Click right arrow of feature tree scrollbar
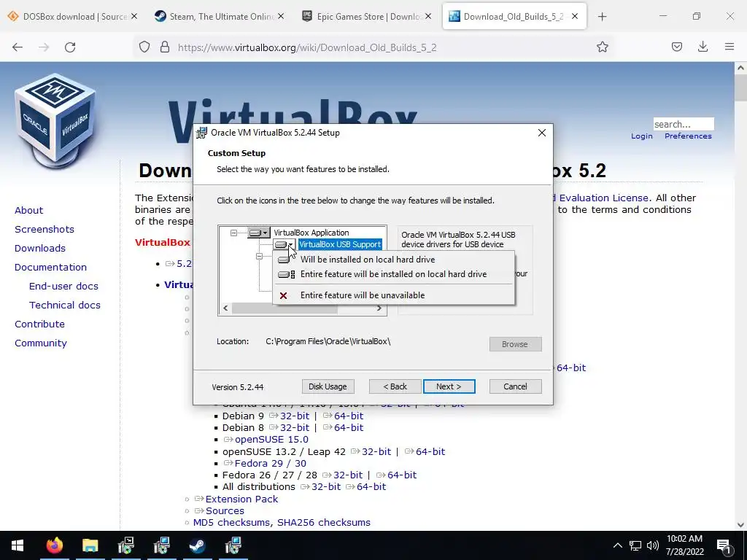747x560 pixels. tap(379, 308)
